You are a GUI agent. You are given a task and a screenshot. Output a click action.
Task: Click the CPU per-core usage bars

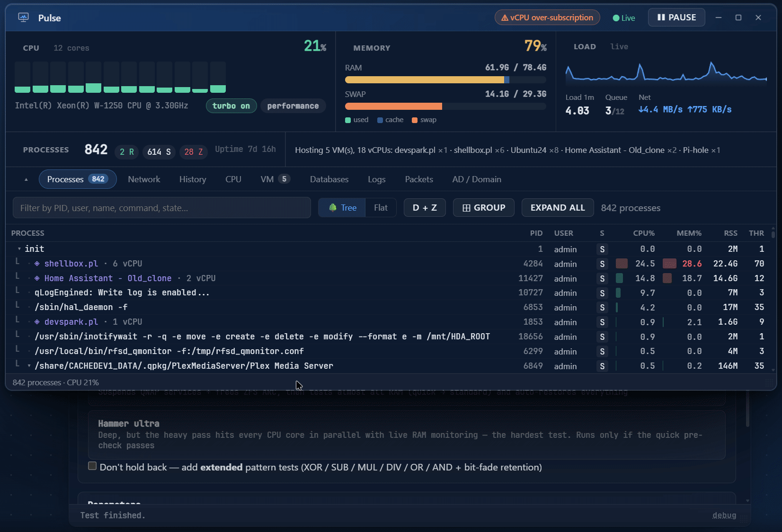coord(120,77)
